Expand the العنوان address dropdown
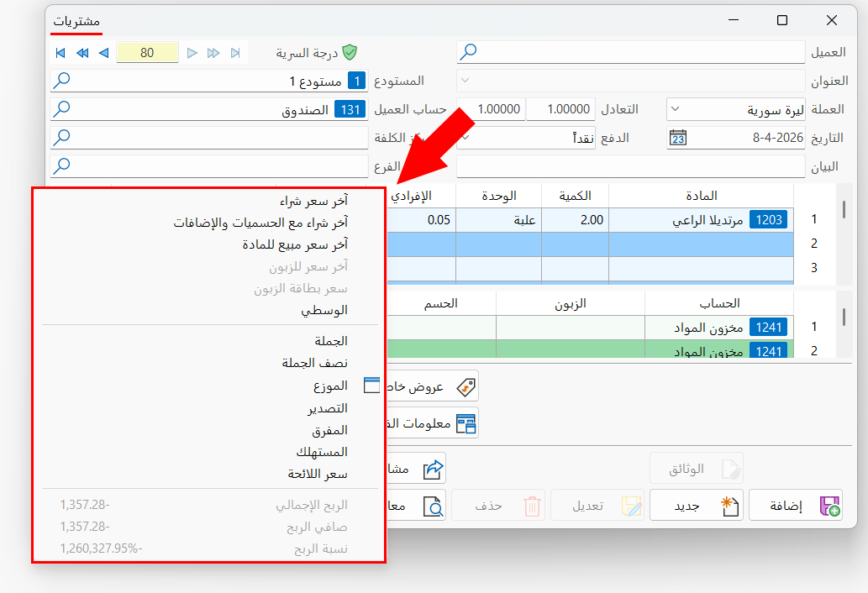 click(465, 81)
